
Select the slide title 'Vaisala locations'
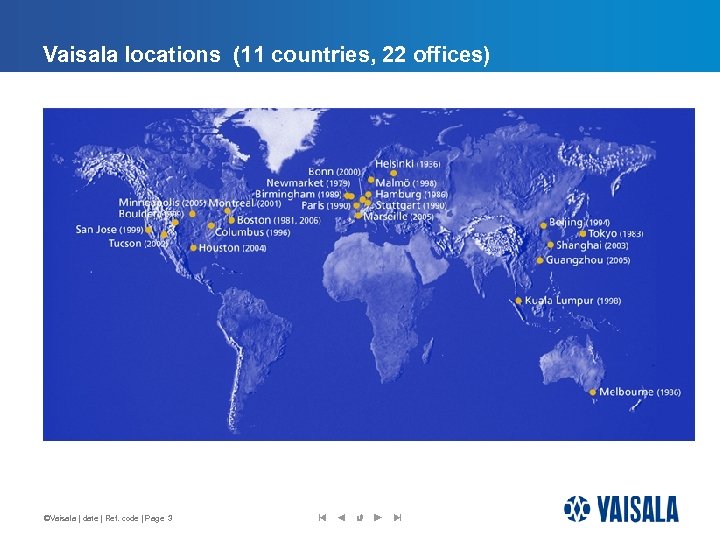click(x=132, y=54)
